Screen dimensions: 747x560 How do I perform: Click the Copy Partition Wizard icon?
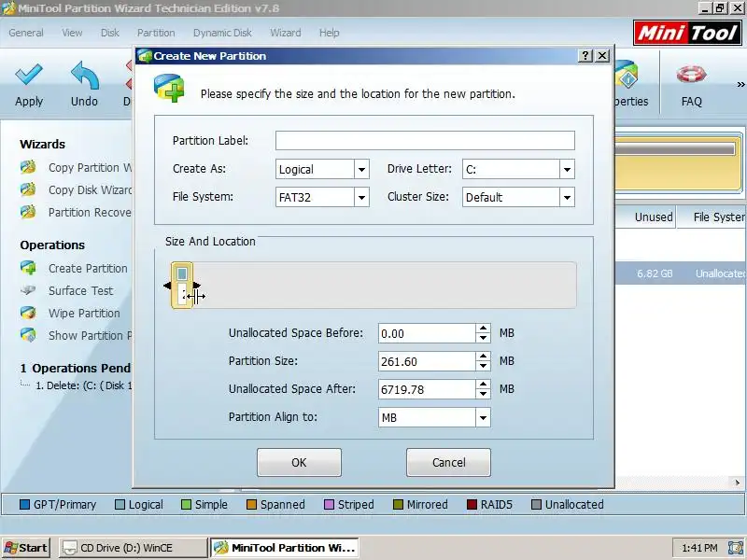point(28,167)
